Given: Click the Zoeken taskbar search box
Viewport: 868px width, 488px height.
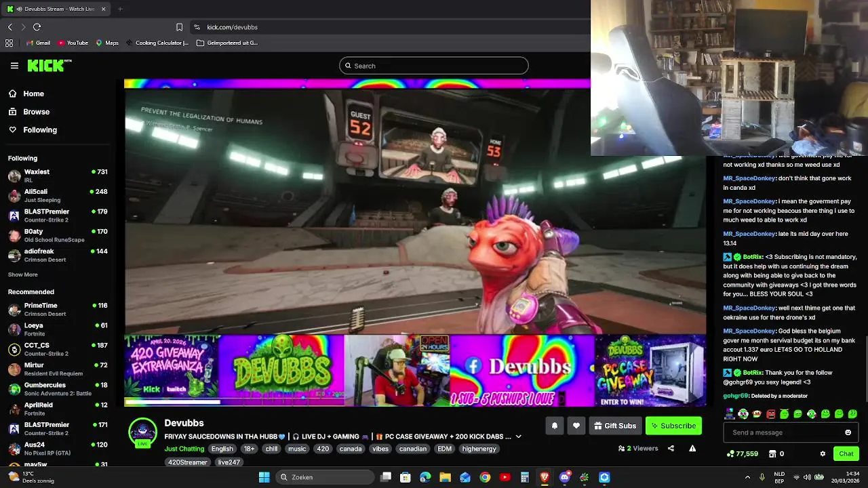Looking at the screenshot, I should click(324, 477).
